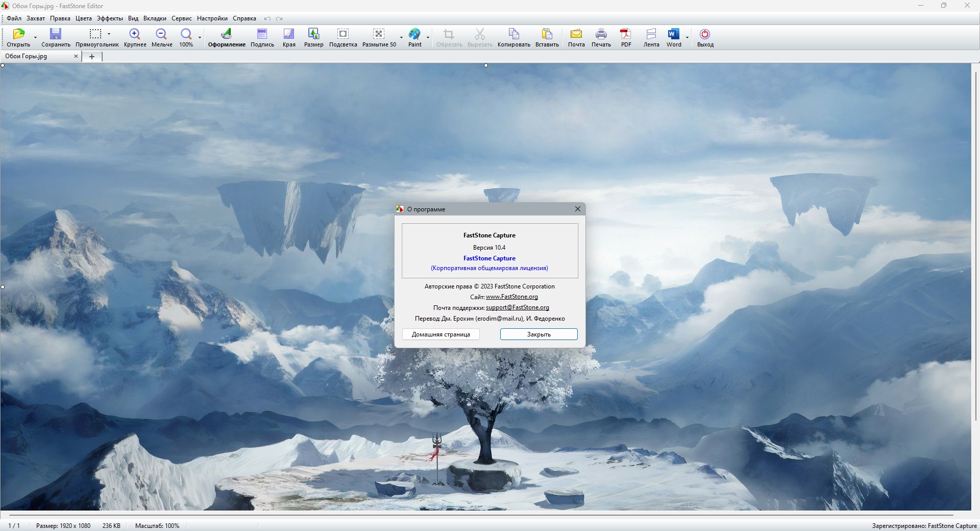Image resolution: width=980 pixels, height=531 pixels.
Task: Send image to Word
Action: click(673, 34)
